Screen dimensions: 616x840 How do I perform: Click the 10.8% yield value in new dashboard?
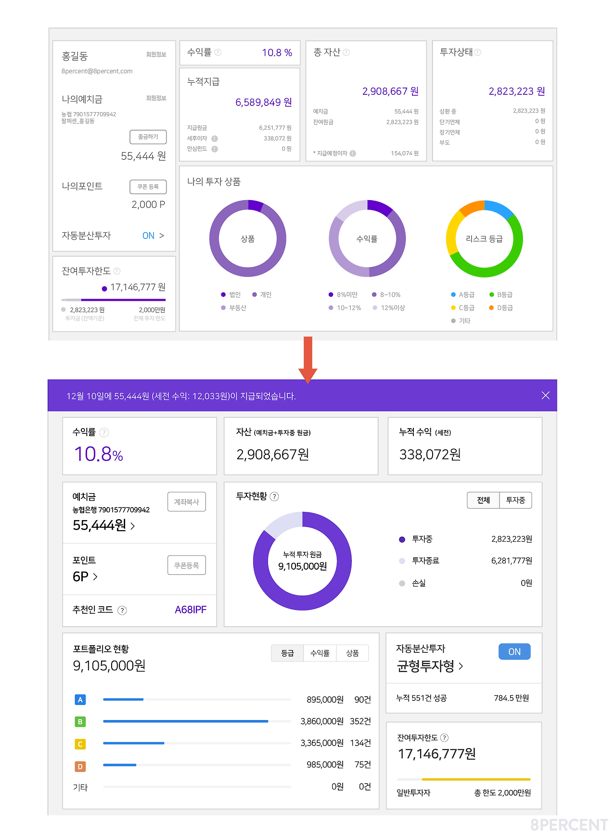pyautogui.click(x=99, y=454)
